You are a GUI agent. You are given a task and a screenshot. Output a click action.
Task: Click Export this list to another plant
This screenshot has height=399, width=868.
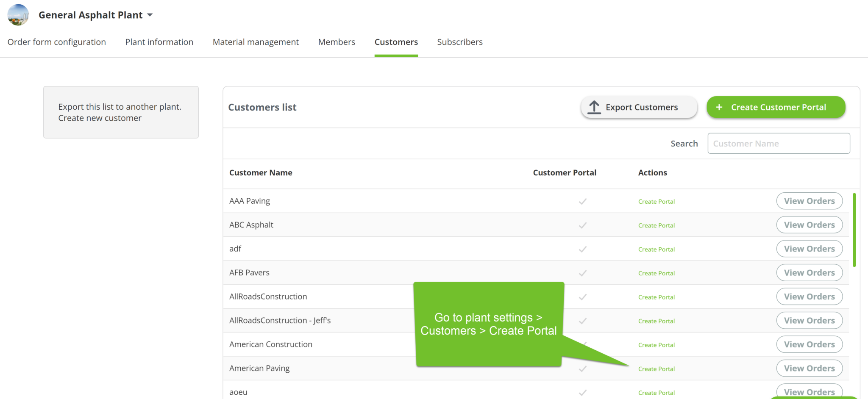click(x=120, y=106)
